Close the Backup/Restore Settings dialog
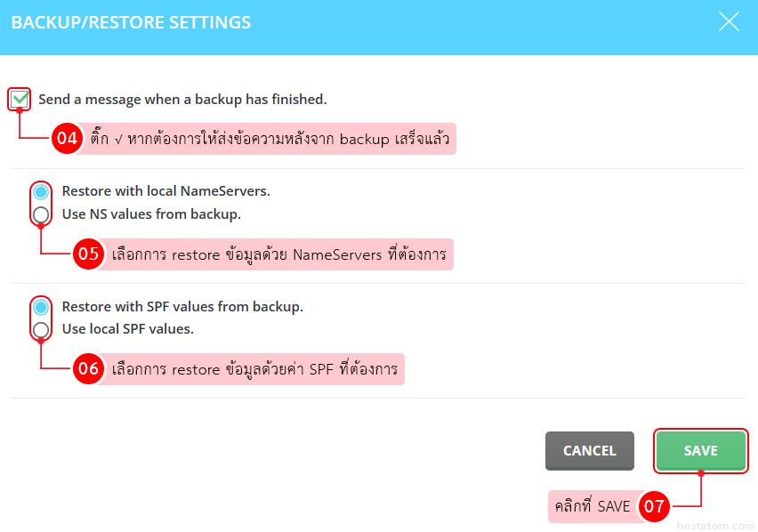 (x=729, y=22)
